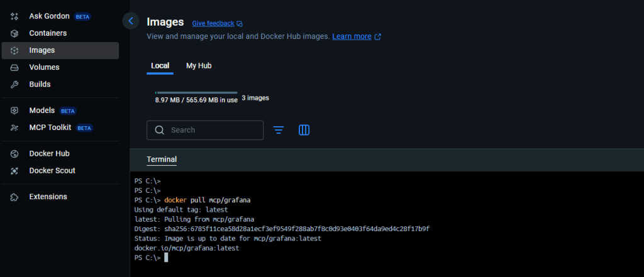Click the MCP Toolkit icon
Image resolution: width=644 pixels, height=277 pixels.
15,128
